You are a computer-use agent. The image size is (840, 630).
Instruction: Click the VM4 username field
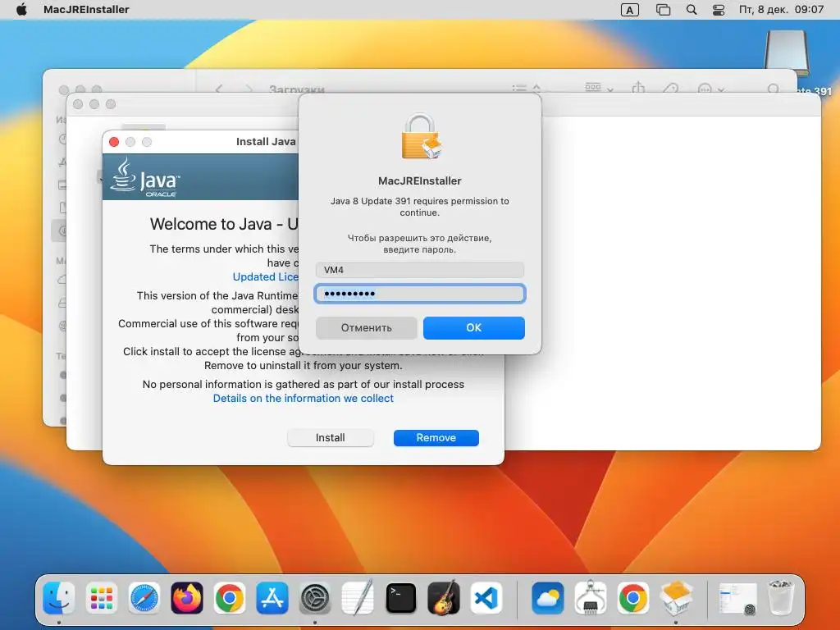click(419, 269)
